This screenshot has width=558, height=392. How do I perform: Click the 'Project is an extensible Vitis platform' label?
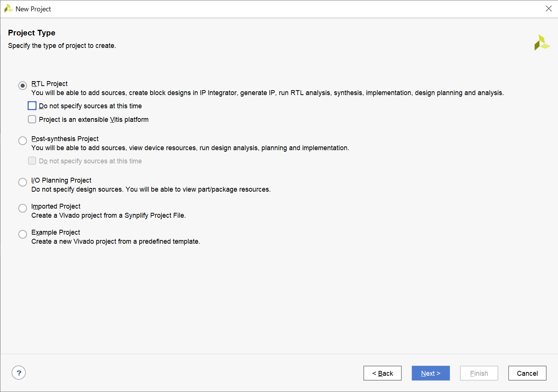coord(94,120)
